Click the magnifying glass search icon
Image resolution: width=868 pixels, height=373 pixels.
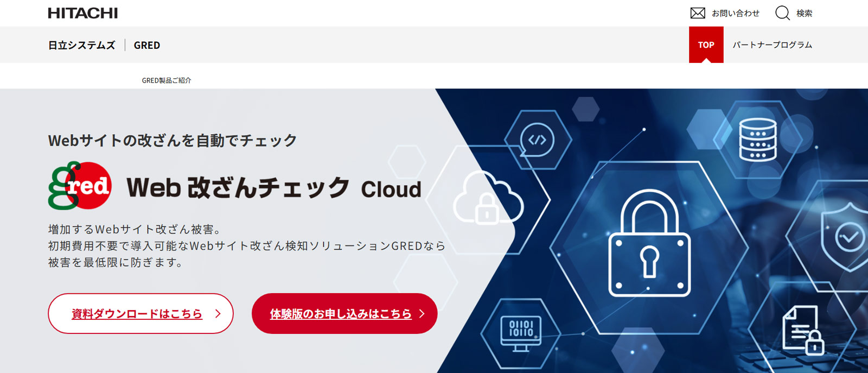(x=782, y=13)
